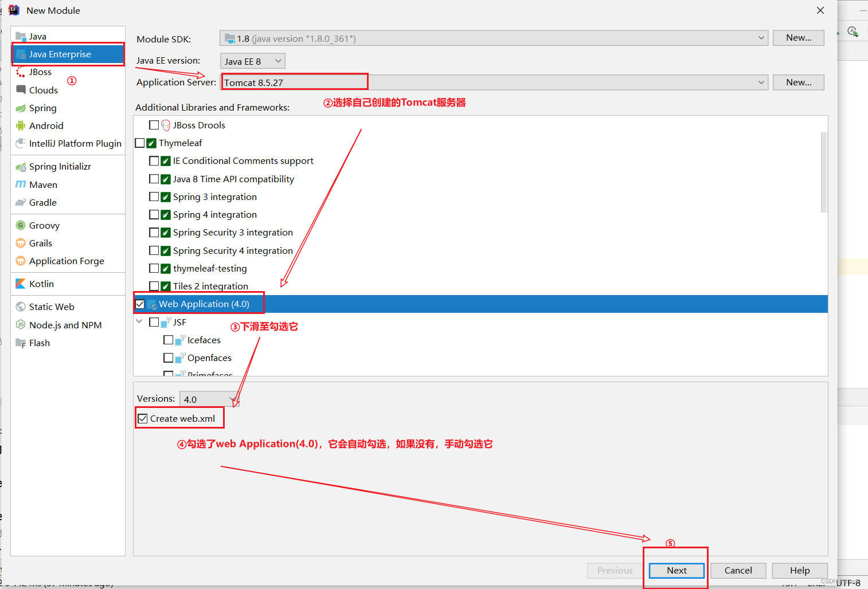Select Application Forge entry
The image size is (868, 589).
68,261
